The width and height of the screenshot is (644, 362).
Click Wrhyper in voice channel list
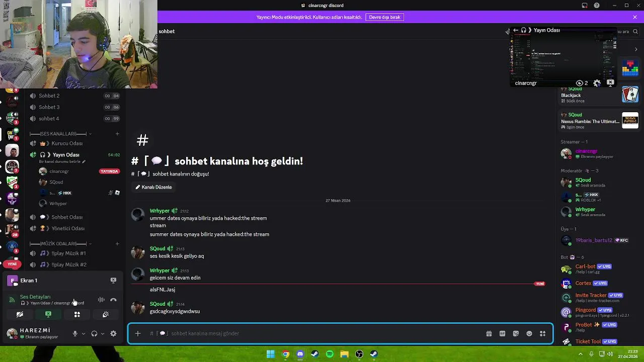coord(58,204)
